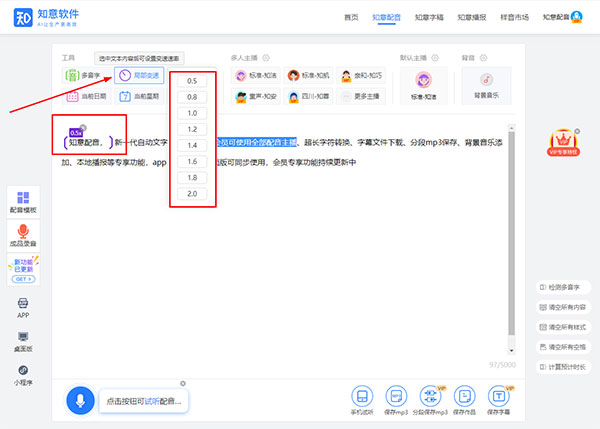The width and height of the screenshot is (600, 429).
Task: Click the 清空所有内容 button
Action: [567, 306]
